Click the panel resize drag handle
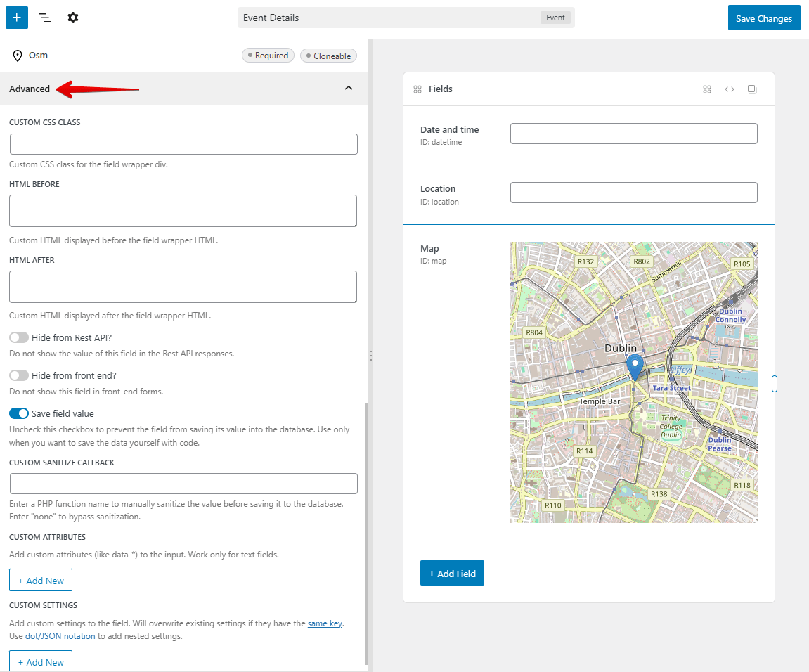This screenshot has width=809, height=672. (371, 356)
